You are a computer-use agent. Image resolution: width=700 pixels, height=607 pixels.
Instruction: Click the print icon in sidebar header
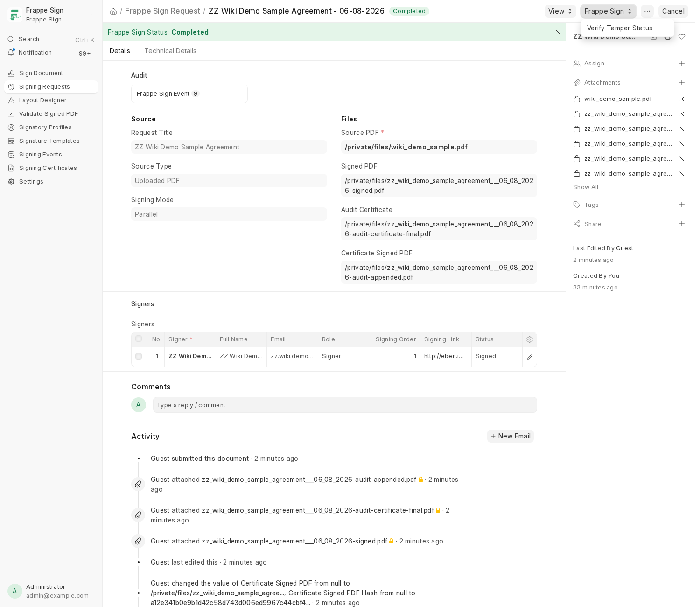coord(668,36)
